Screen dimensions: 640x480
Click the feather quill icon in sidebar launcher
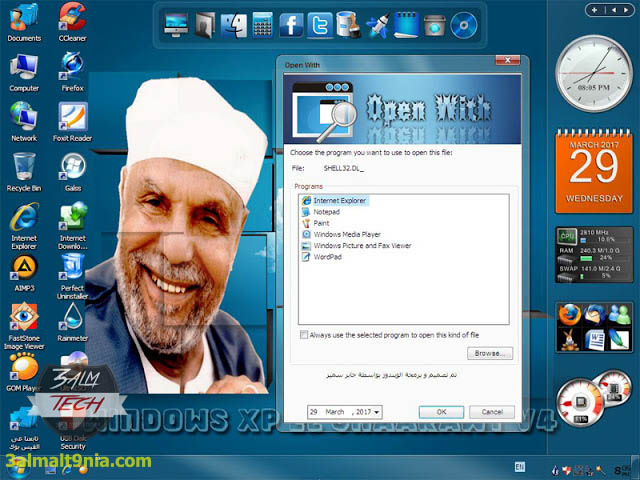point(619,340)
